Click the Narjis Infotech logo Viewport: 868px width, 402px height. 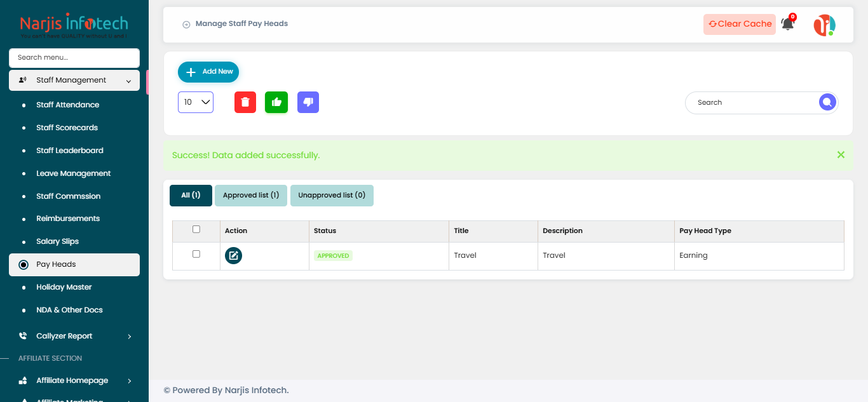click(74, 27)
